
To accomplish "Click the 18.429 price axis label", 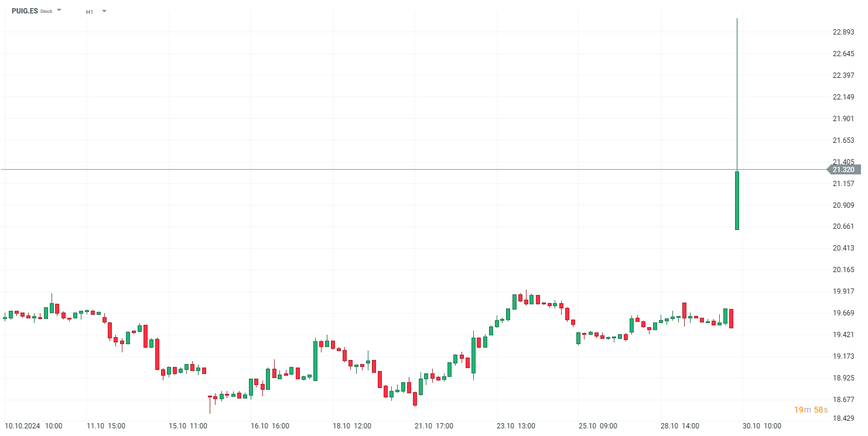I will [x=843, y=418].
